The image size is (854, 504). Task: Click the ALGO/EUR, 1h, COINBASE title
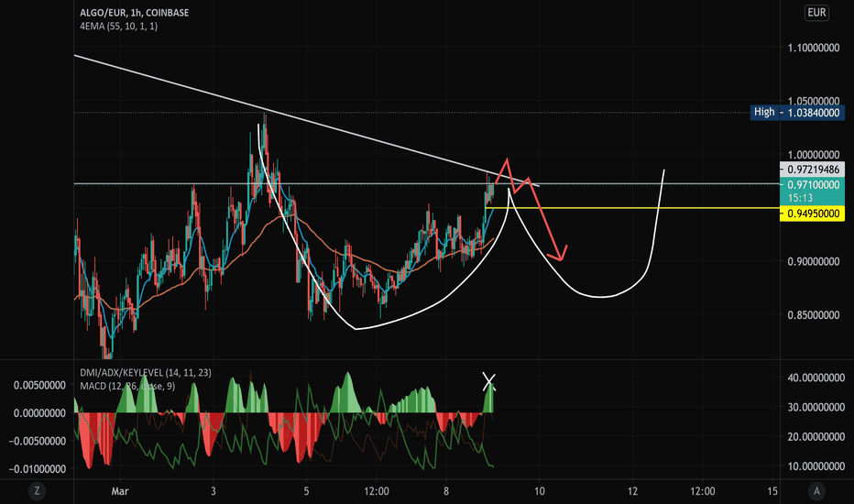click(135, 13)
